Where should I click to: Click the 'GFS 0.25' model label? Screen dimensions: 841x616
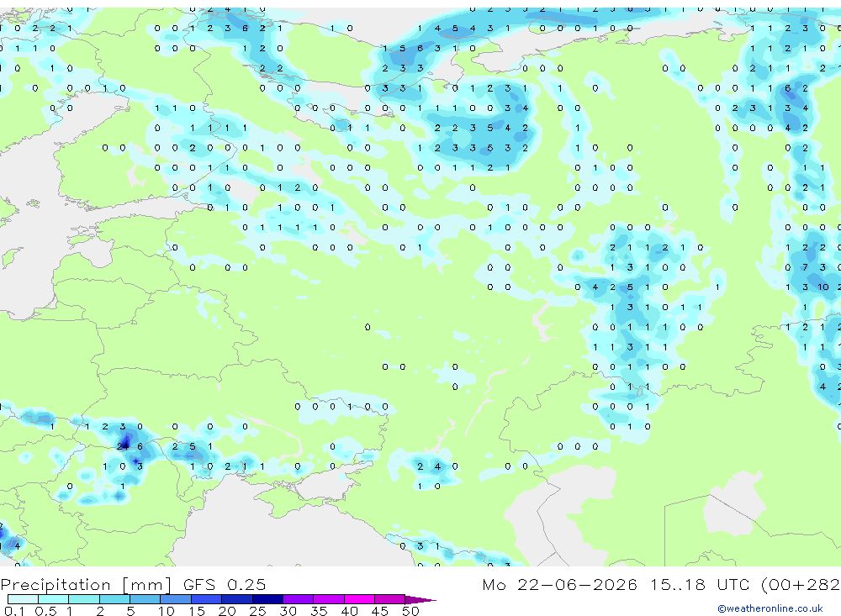(225, 584)
